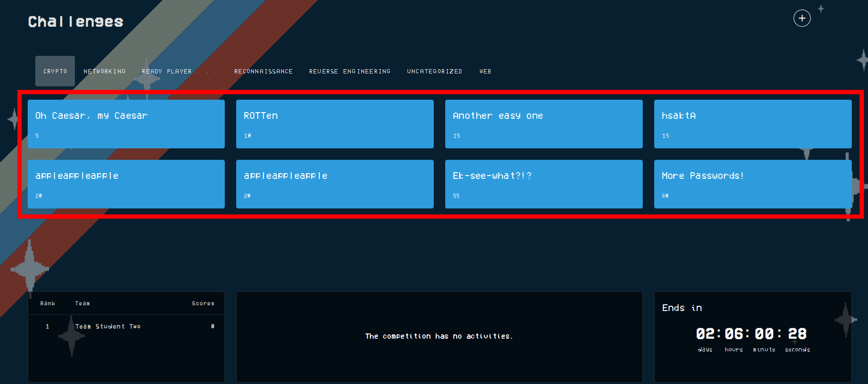The image size is (868, 384).
Task: Open the Oh Caesar, my Caesar challenge
Action: (126, 124)
